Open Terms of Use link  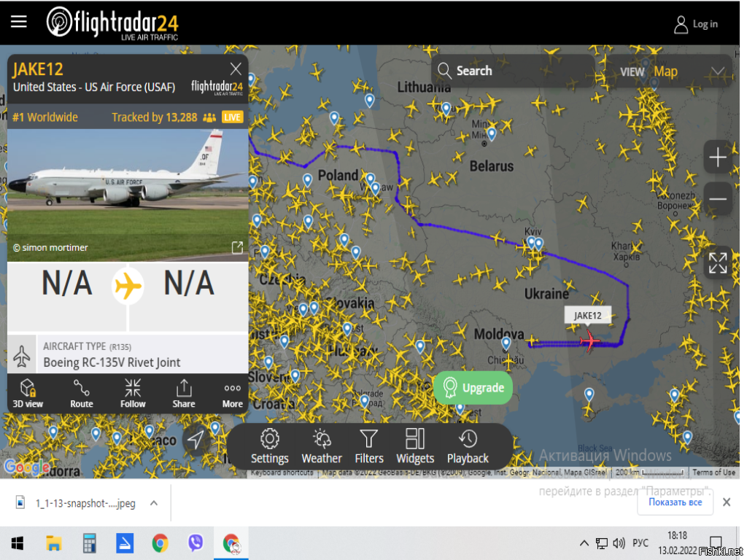click(x=713, y=472)
